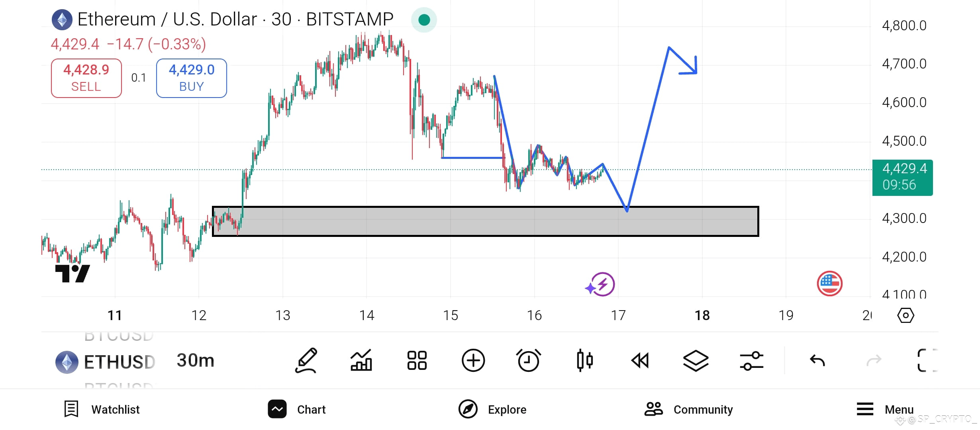Screen dimensions: 980x430
Task: Toggle fullscreen chart mode
Action: click(927, 360)
